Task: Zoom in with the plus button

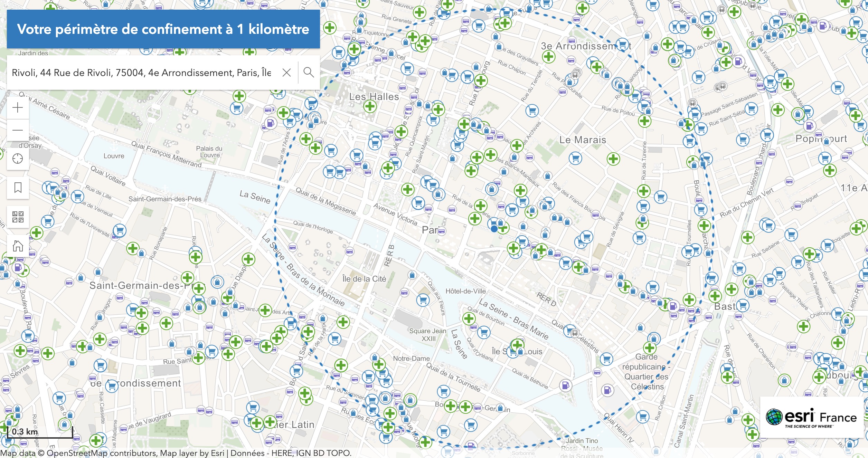Action: 18,108
